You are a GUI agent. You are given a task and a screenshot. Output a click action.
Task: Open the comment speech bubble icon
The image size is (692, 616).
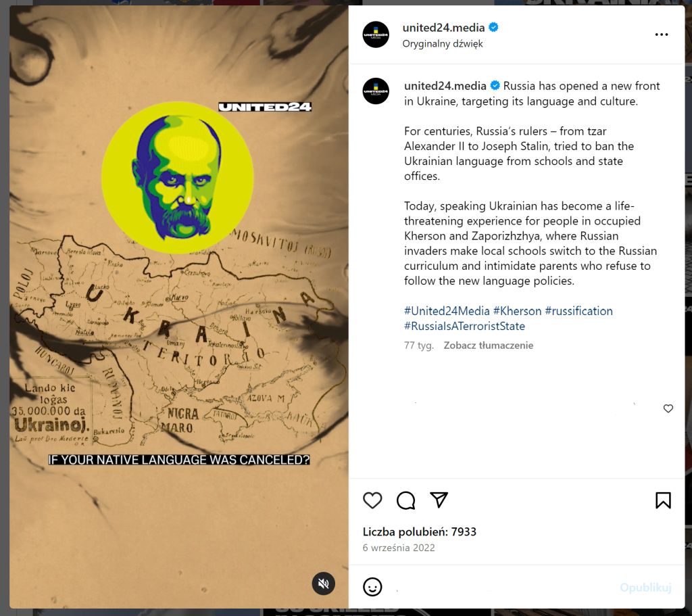(x=405, y=500)
